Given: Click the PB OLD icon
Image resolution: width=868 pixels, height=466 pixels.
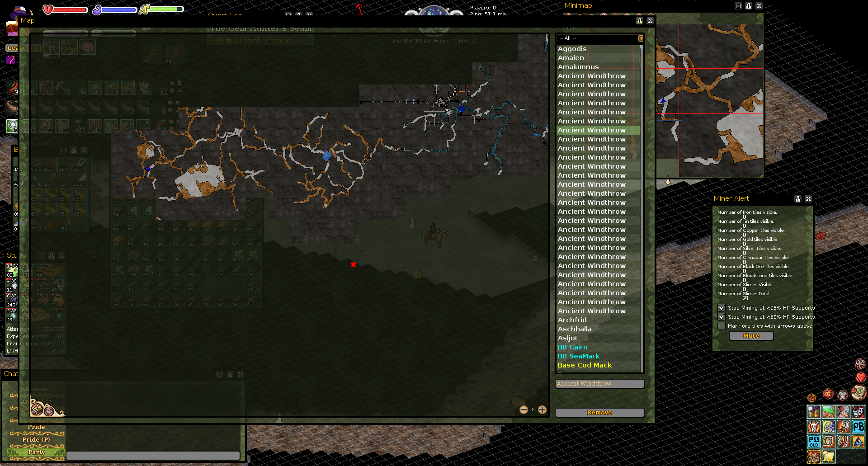Looking at the screenshot, I should pos(814,442).
